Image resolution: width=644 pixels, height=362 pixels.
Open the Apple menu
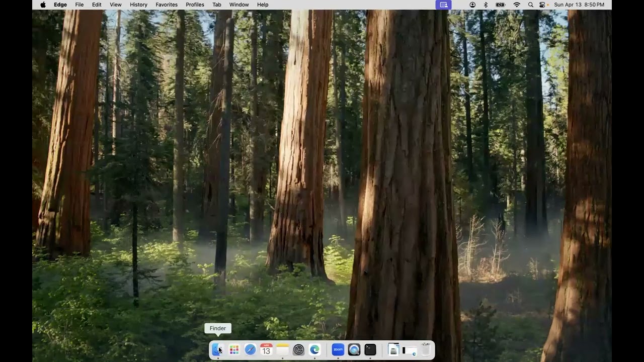[x=43, y=5]
